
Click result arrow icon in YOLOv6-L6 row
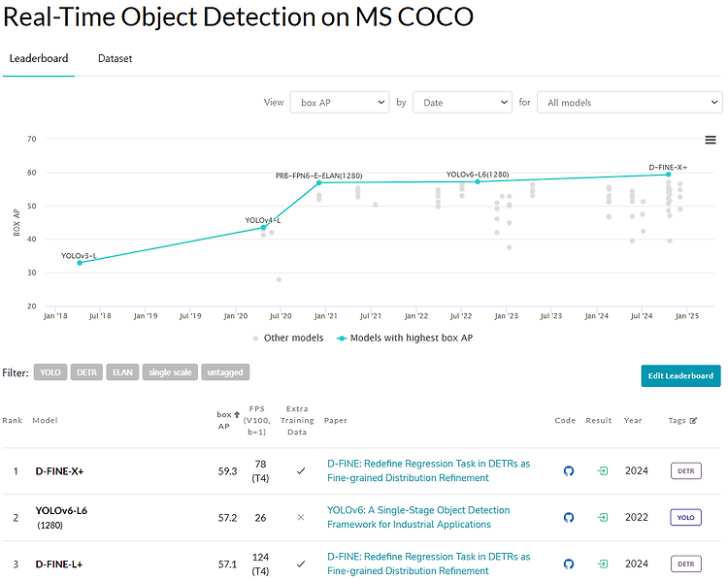(x=602, y=517)
